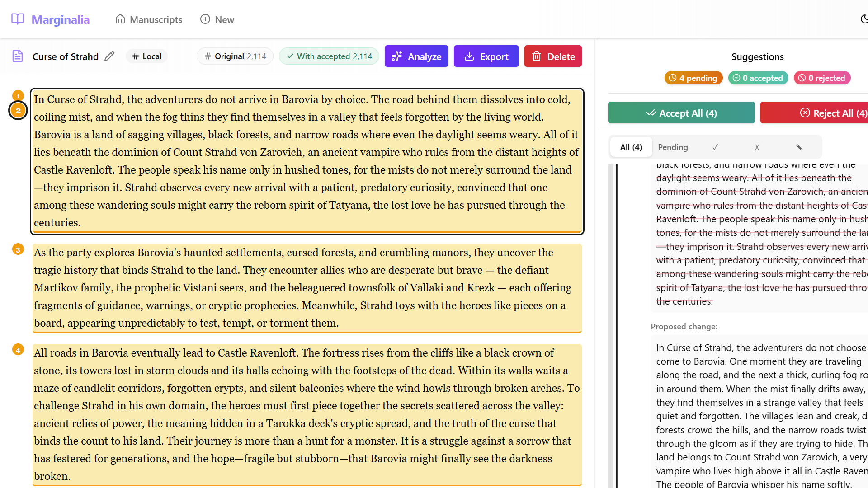Reject All (4) suggestions
The image size is (868, 488).
coord(814,113)
